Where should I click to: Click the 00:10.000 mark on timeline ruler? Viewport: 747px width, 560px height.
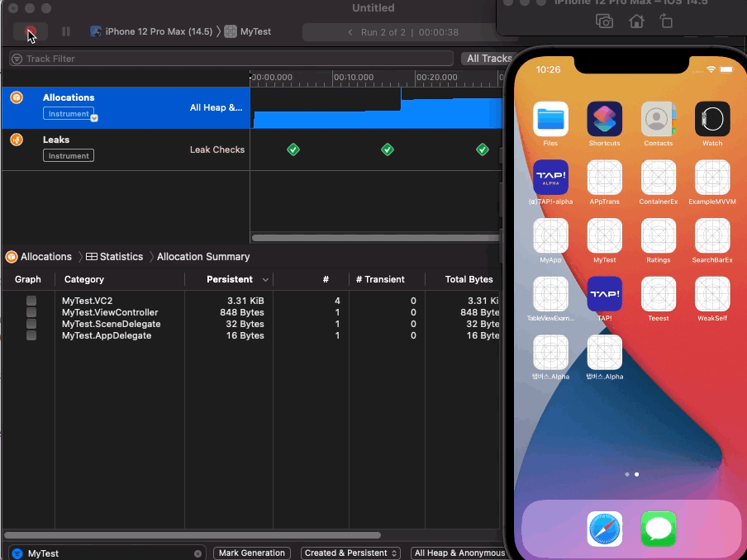point(354,77)
